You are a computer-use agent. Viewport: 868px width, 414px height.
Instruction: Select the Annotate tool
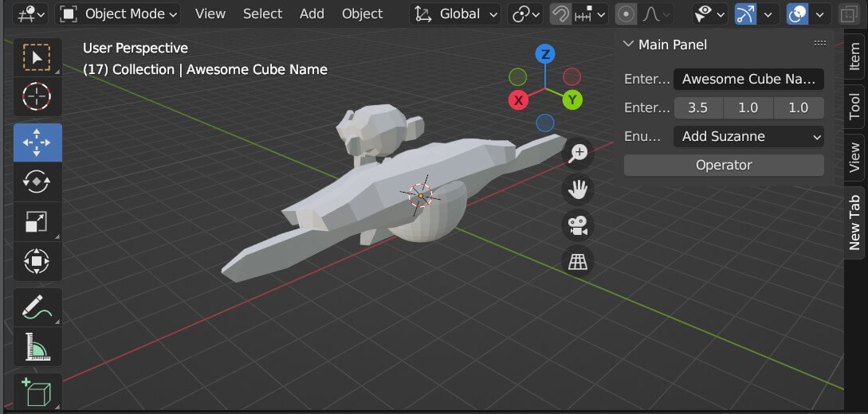[x=37, y=307]
